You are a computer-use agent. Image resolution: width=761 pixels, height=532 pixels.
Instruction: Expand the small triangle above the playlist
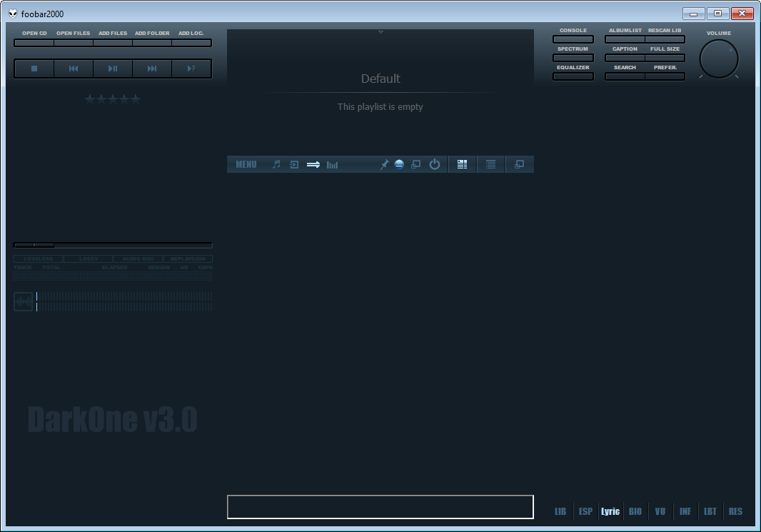(380, 32)
